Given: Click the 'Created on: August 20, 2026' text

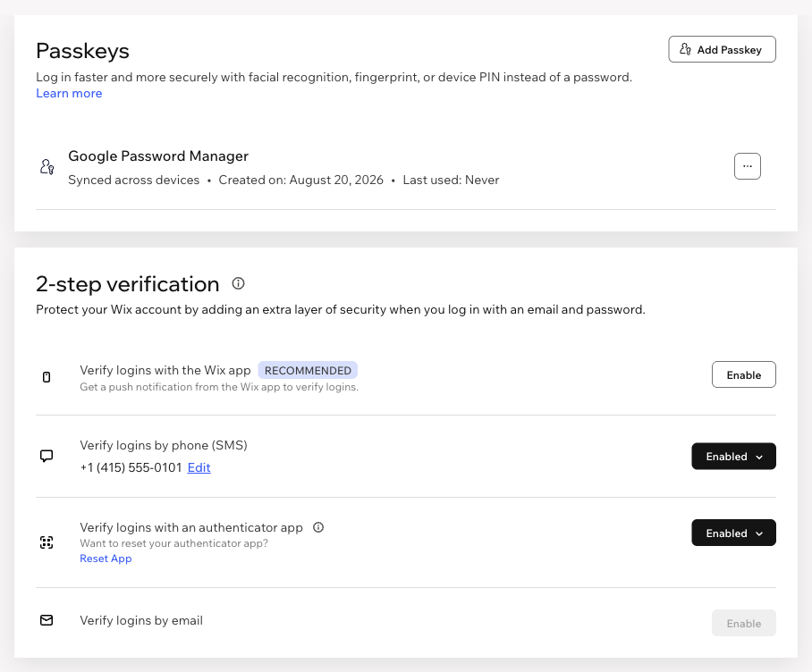Looking at the screenshot, I should (x=300, y=180).
